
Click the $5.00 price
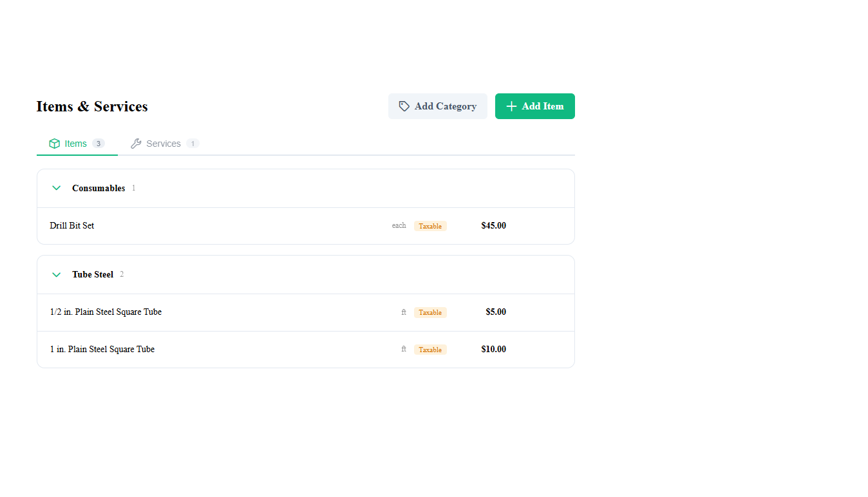[496, 312]
